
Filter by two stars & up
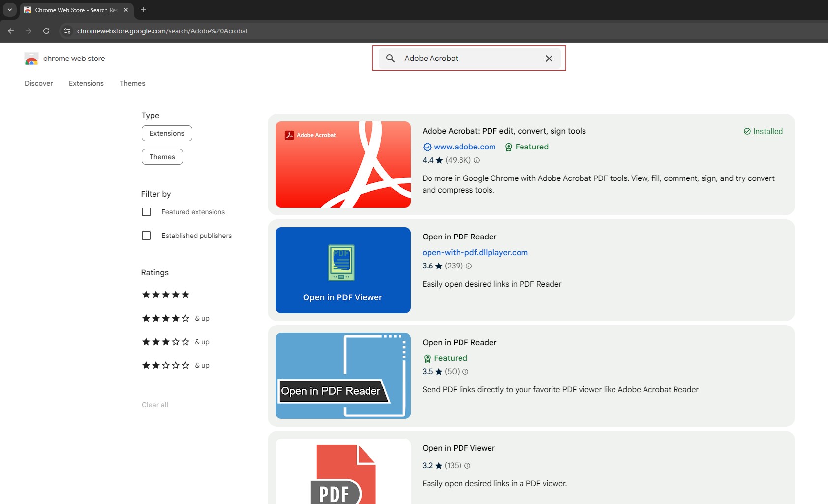click(176, 365)
